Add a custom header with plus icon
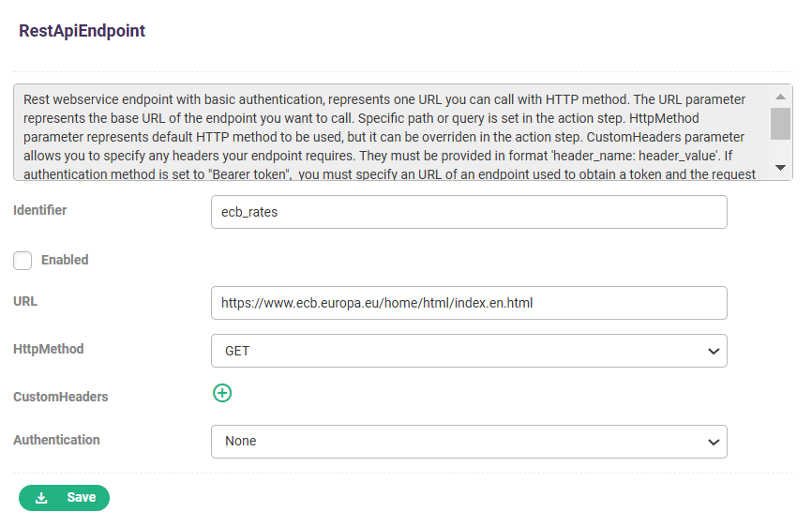The image size is (812, 527). pos(222,393)
